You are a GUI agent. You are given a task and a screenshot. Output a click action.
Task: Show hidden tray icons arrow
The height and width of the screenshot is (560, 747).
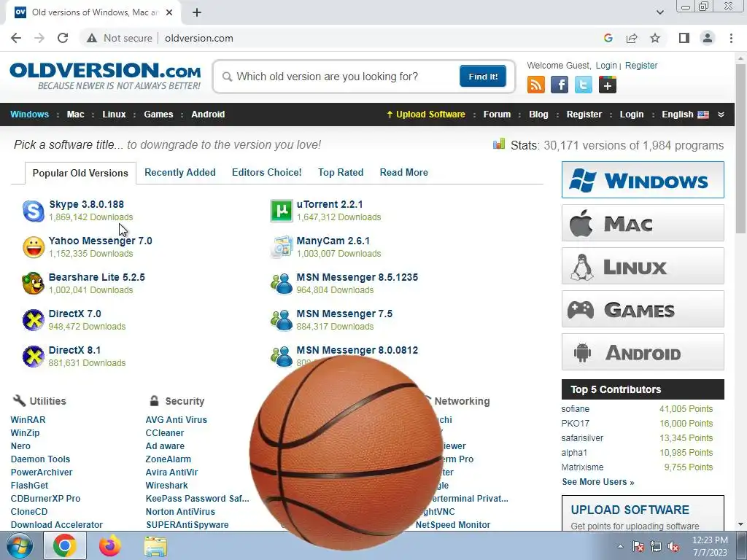pyautogui.click(x=620, y=547)
